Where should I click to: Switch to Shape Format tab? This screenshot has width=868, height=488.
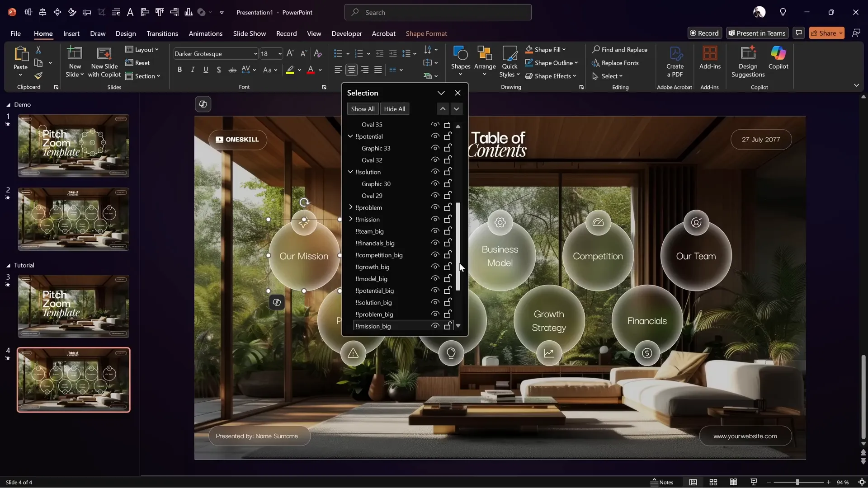point(426,33)
